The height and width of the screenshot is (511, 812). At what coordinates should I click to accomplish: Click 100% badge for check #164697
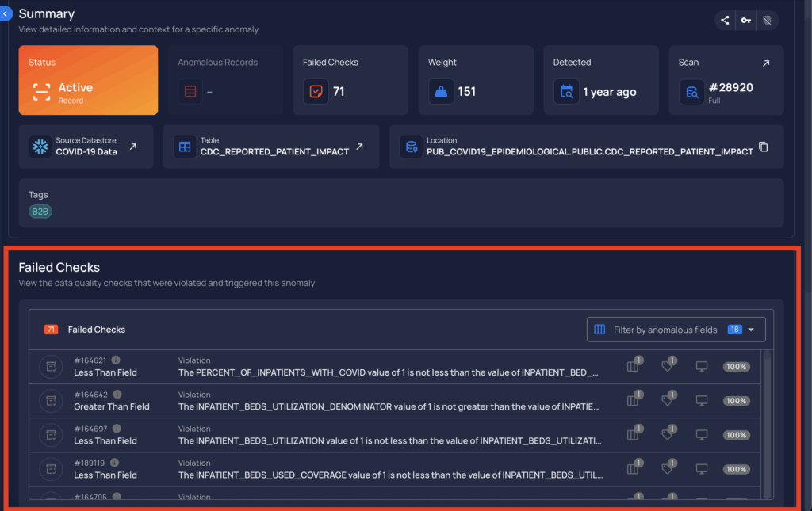(737, 435)
